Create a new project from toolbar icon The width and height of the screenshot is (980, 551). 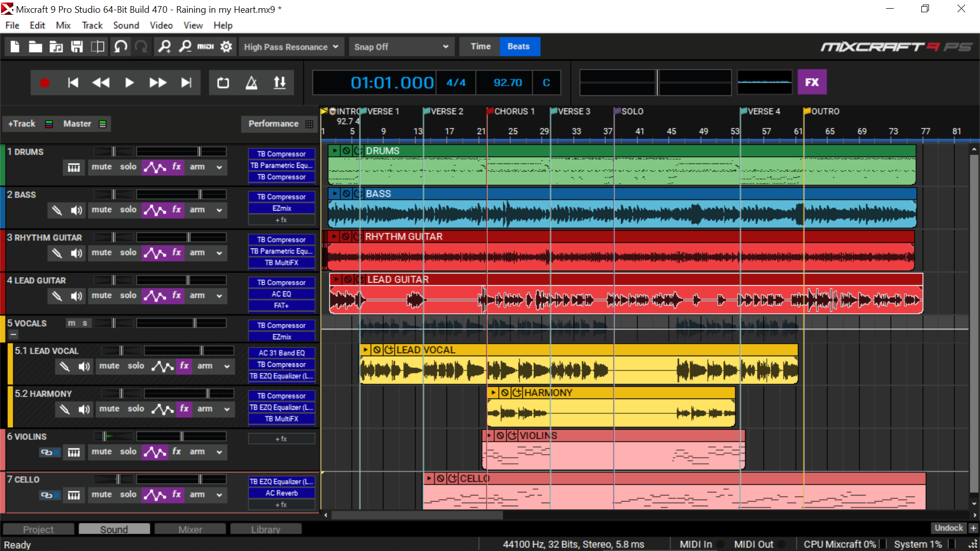tap(15, 47)
